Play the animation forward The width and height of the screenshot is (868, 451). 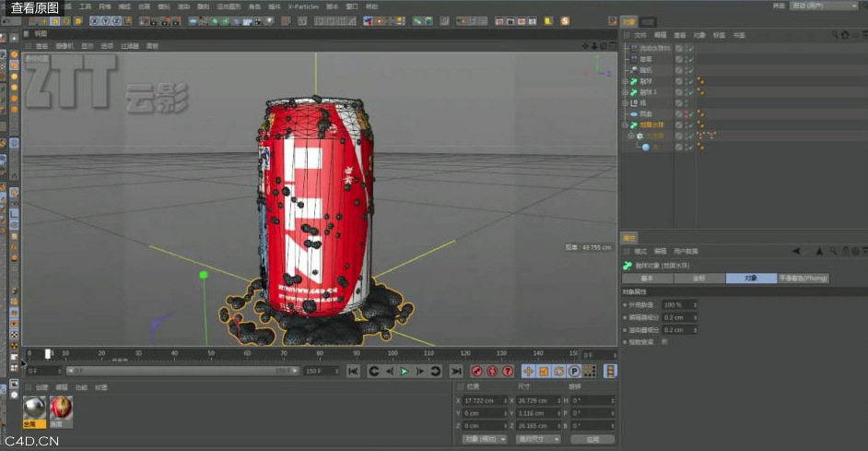coord(405,371)
